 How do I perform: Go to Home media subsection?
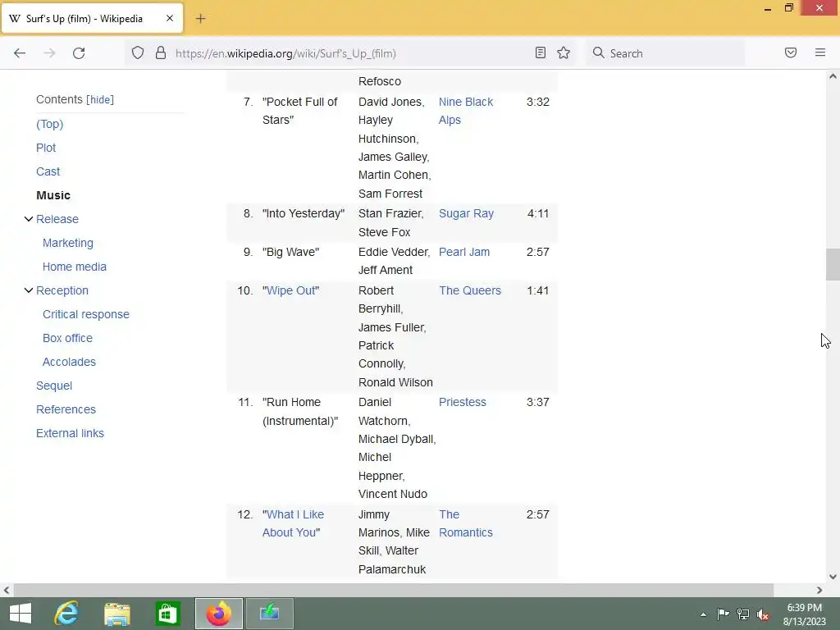coord(75,267)
